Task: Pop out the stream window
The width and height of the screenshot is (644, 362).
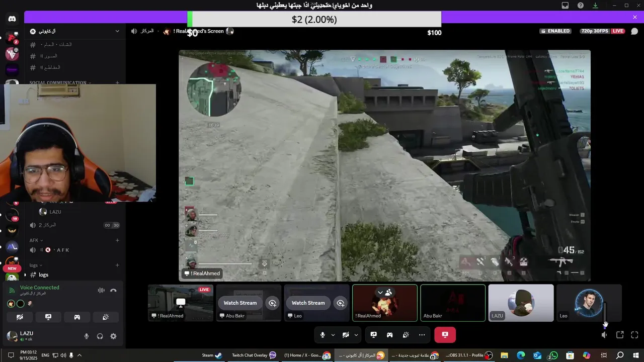Action: (x=620, y=335)
